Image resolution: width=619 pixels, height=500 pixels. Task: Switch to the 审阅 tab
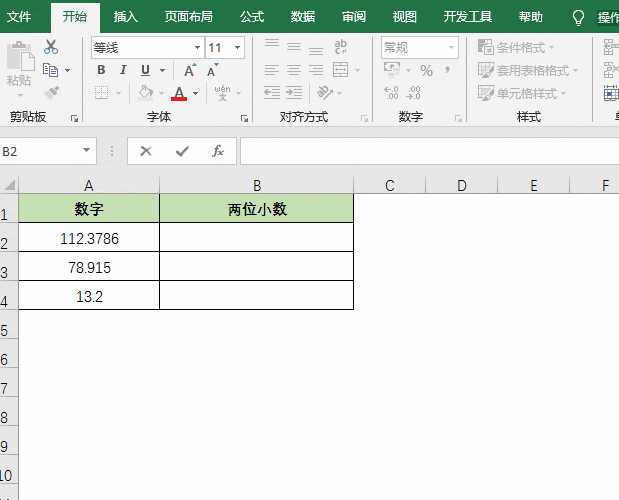354,17
